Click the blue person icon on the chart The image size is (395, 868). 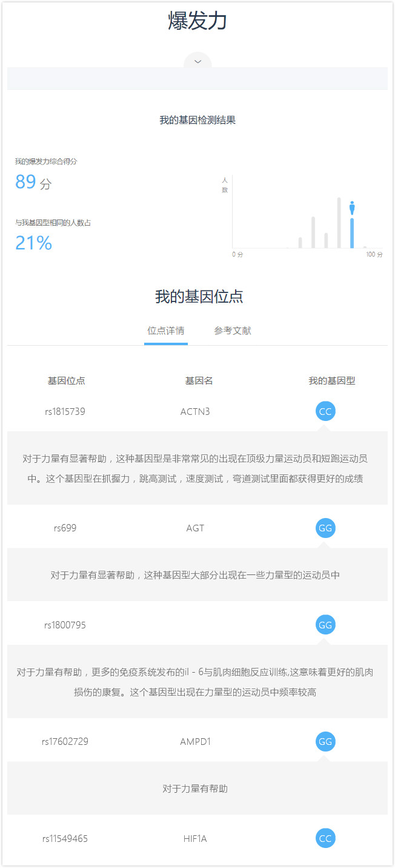click(352, 209)
